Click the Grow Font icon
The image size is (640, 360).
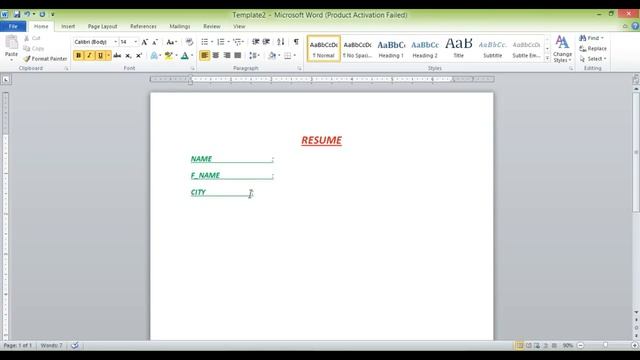(x=144, y=42)
